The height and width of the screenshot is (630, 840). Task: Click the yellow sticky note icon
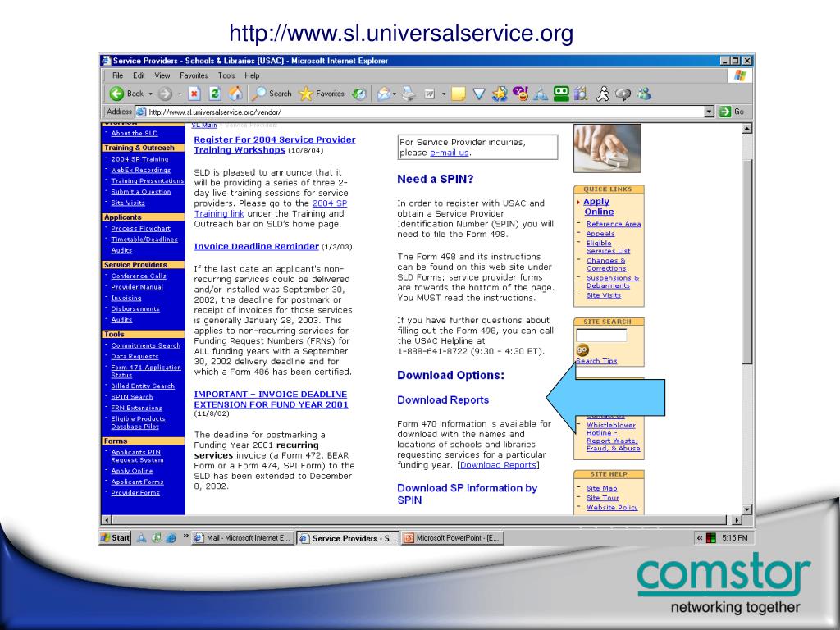click(458, 94)
